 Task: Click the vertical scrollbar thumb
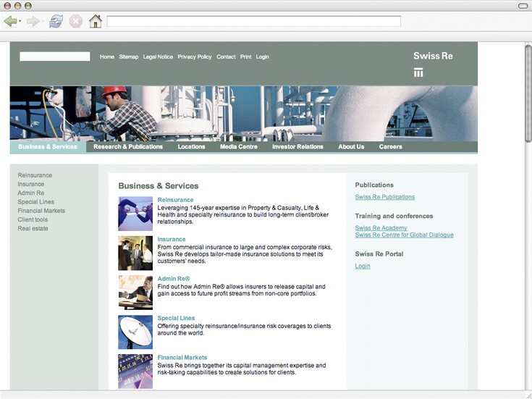(x=528, y=93)
